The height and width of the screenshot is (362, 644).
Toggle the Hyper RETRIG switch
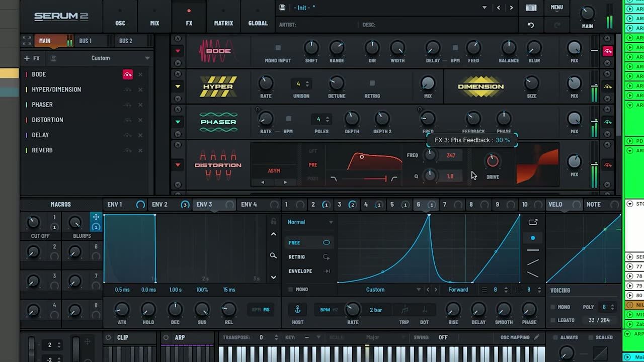pos(372,83)
